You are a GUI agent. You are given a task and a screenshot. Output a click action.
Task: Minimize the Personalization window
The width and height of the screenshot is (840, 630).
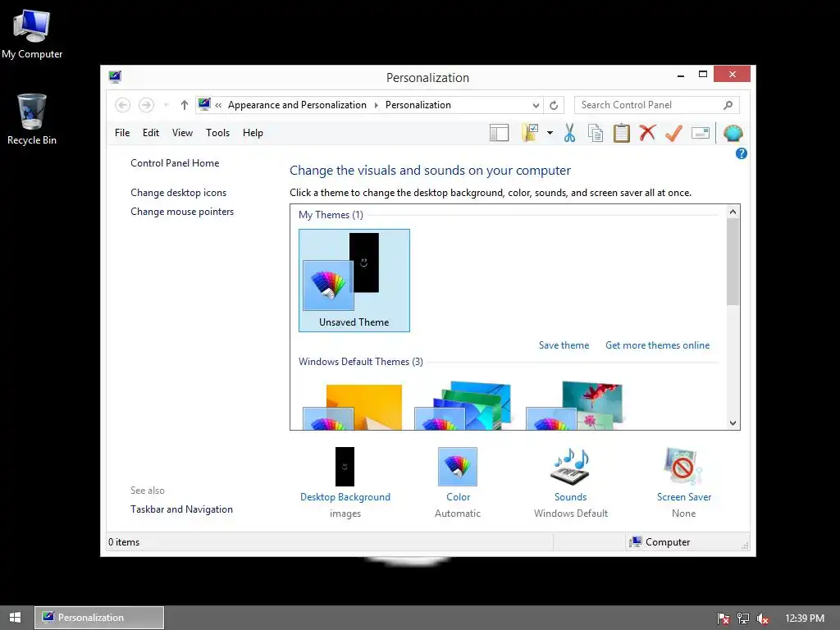(x=680, y=75)
